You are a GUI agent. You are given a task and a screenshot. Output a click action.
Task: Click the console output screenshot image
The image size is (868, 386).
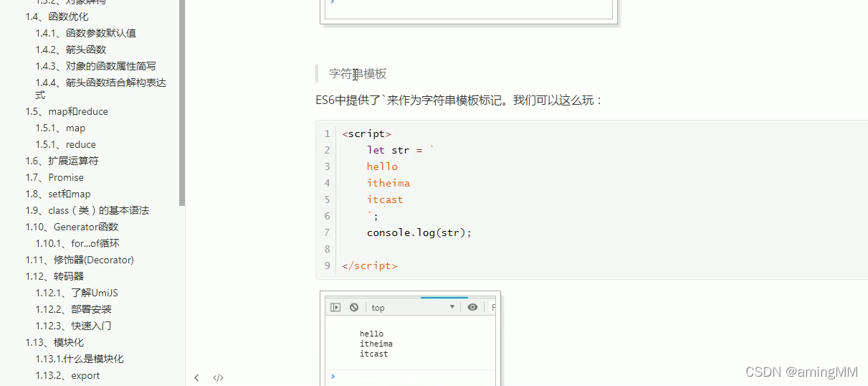[410, 339]
